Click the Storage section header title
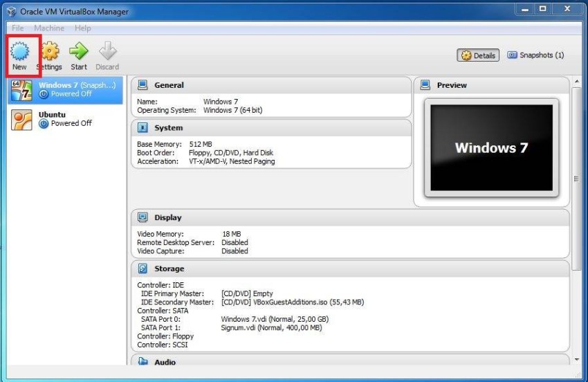This screenshot has height=382, width=588. 169,269
